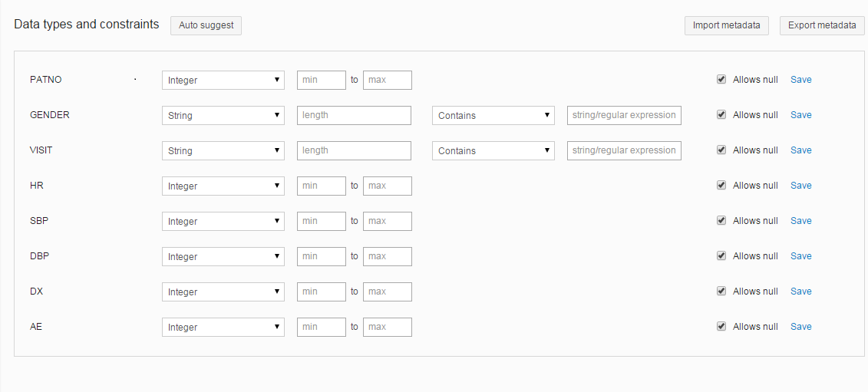
Task: Save the PATNO constraint row
Action: 800,80
